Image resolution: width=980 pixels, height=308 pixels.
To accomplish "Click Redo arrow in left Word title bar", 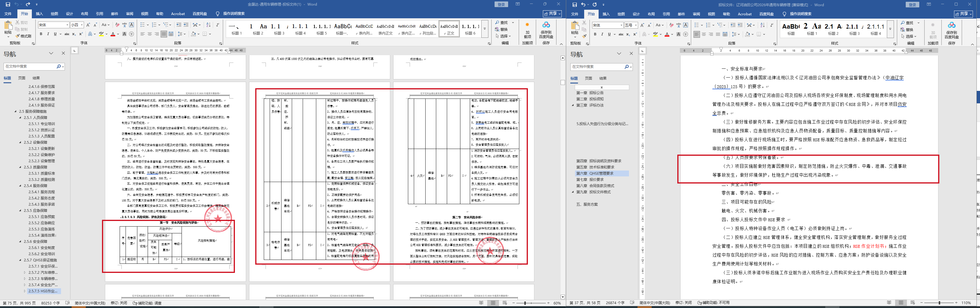I will 28,4.
